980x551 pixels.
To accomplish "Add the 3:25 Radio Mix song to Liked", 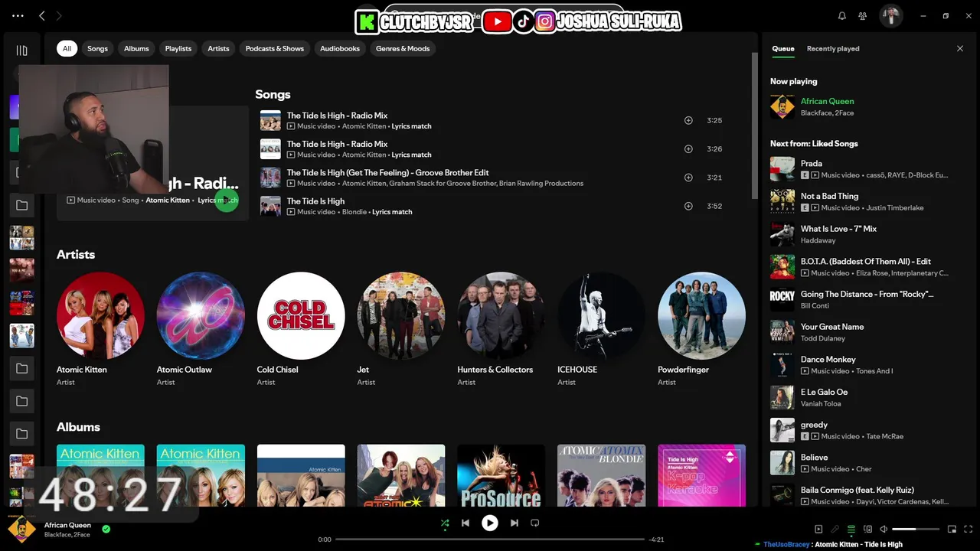I will pyautogui.click(x=688, y=120).
